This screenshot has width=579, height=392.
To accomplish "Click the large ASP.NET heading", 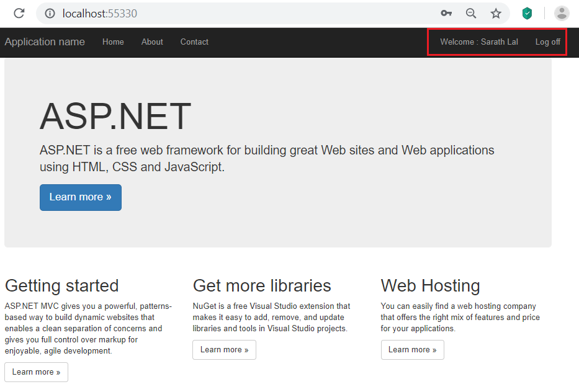I will point(115,116).
